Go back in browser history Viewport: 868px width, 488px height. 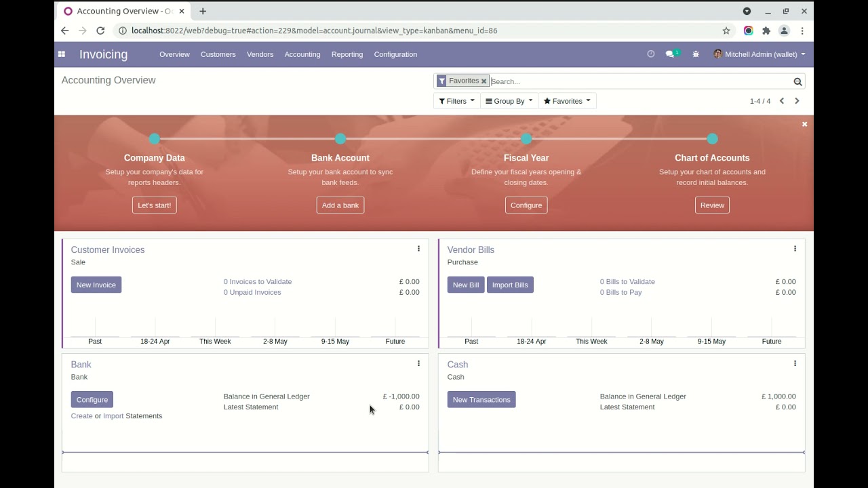pyautogui.click(x=65, y=30)
